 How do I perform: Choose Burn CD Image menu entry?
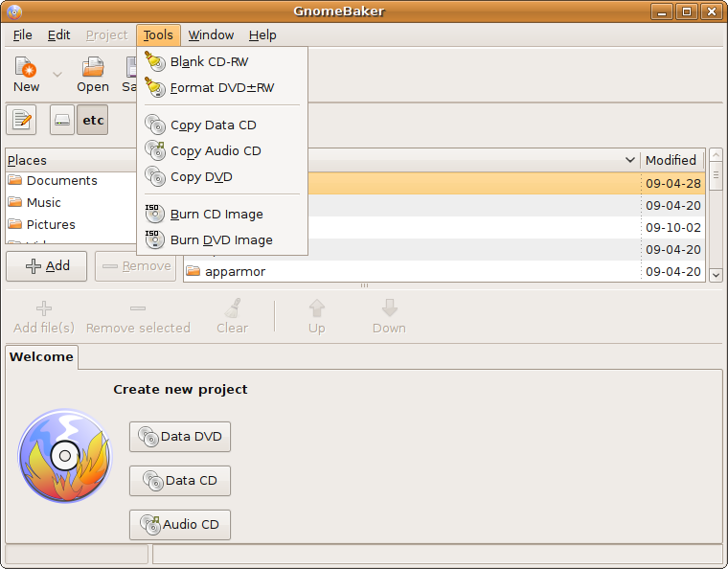[x=222, y=214]
